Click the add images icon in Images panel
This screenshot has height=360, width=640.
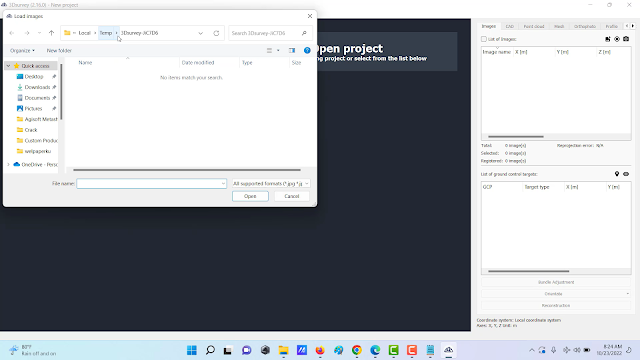coord(608,39)
